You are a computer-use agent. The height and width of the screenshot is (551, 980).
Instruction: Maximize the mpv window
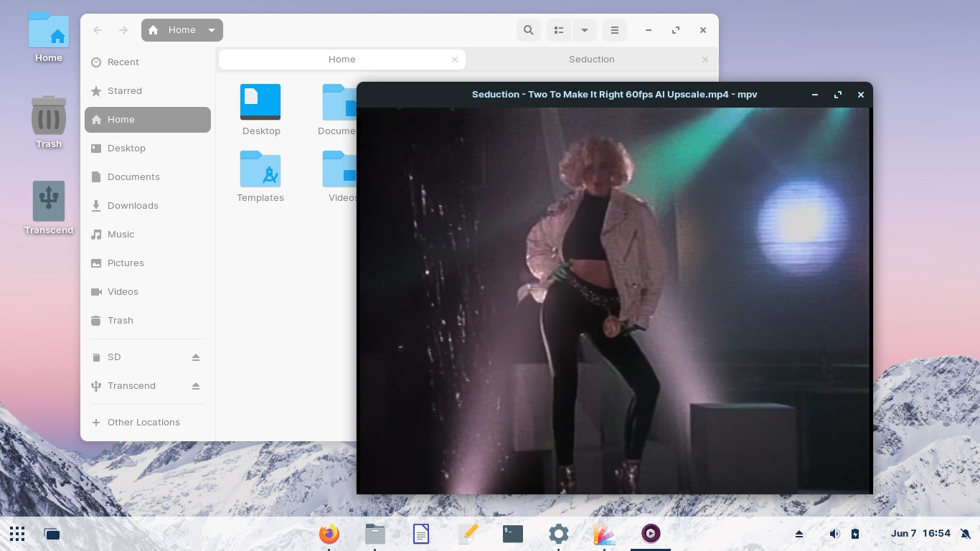coord(838,95)
